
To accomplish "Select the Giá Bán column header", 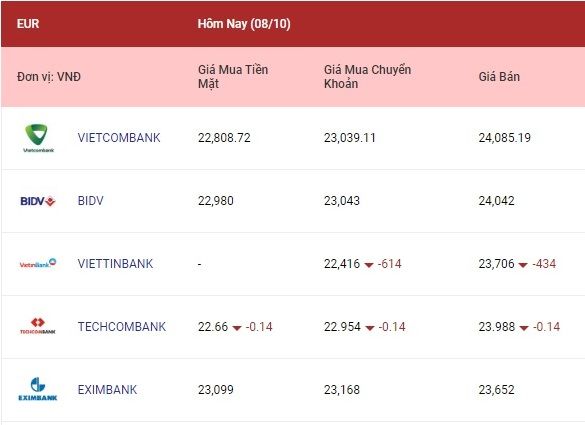I will pos(499,76).
